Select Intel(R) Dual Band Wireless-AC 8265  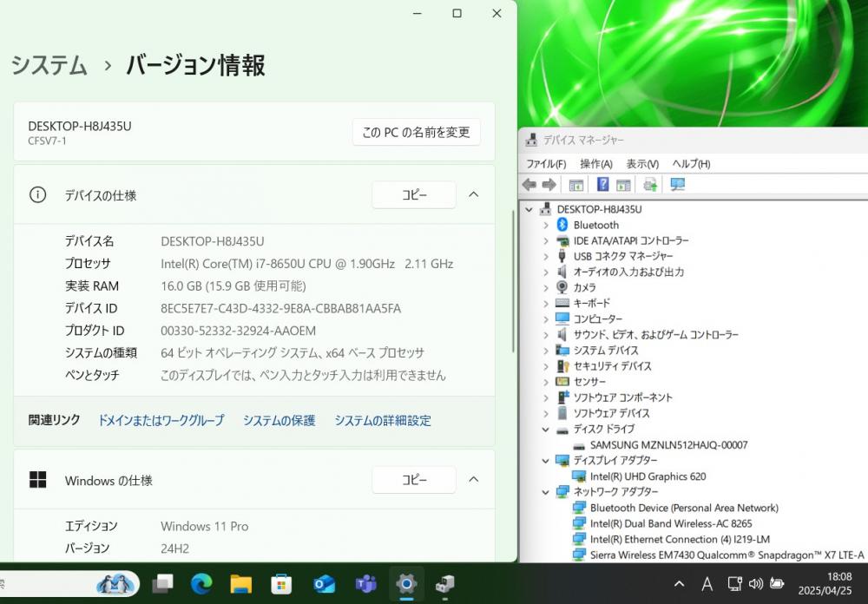click(x=671, y=523)
